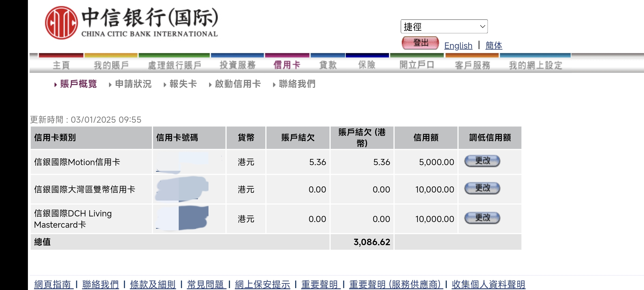Select the 聯絡我們 submenu item
Viewport: 644px width, 290px height.
(x=297, y=84)
